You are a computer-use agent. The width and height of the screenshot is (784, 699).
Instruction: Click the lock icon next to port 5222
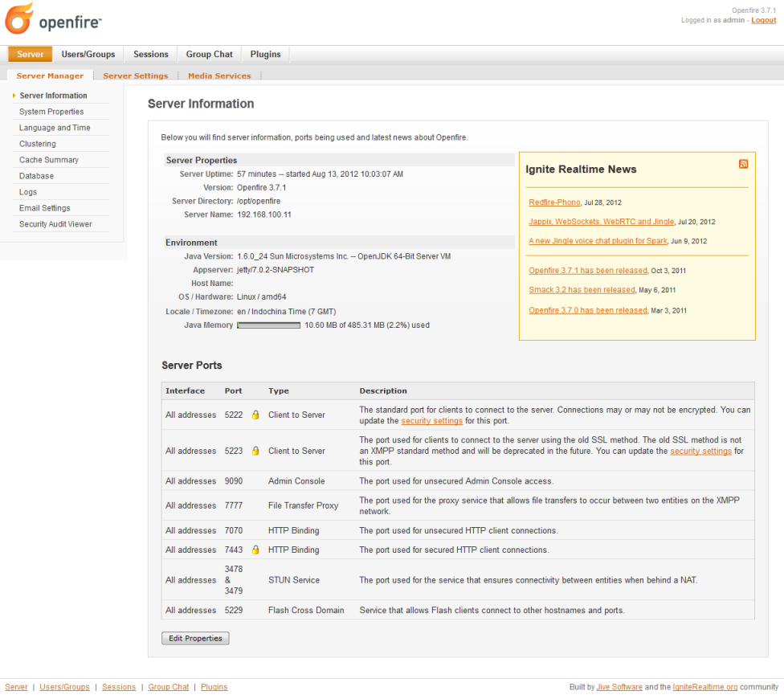[255, 415]
